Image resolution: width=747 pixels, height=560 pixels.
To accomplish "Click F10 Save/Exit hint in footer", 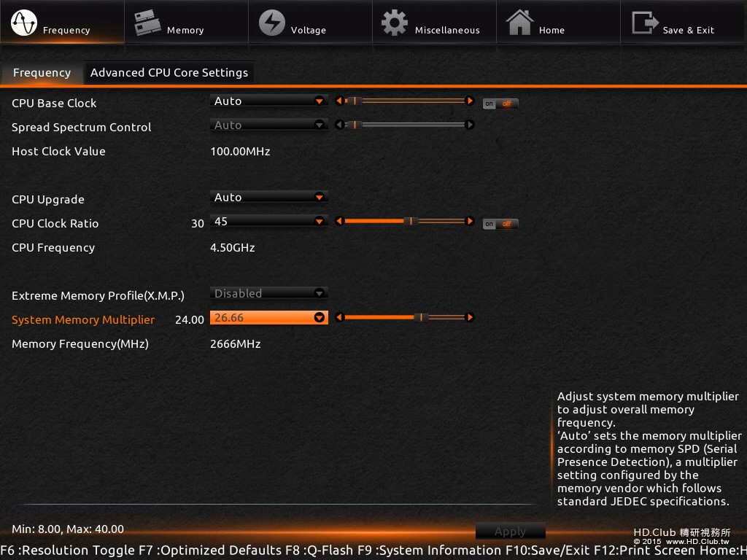I will coord(547,551).
